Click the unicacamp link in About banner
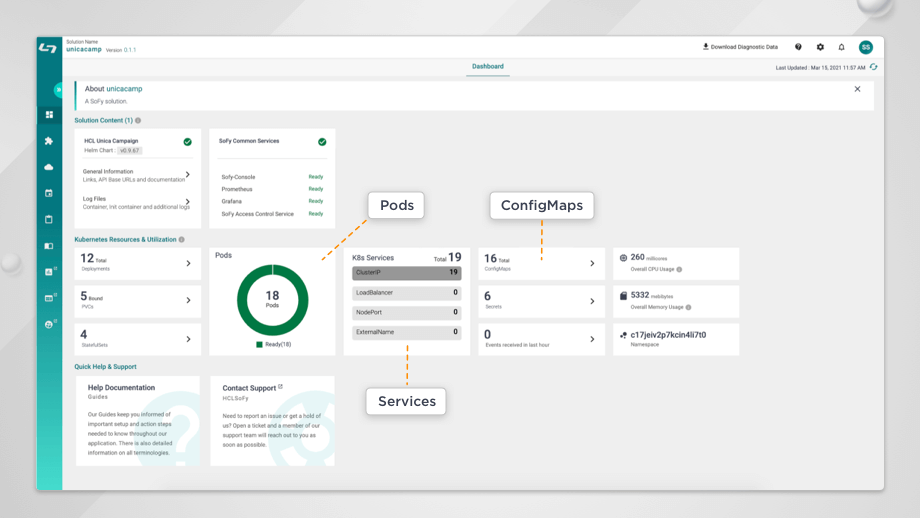The image size is (920, 518). (x=124, y=89)
